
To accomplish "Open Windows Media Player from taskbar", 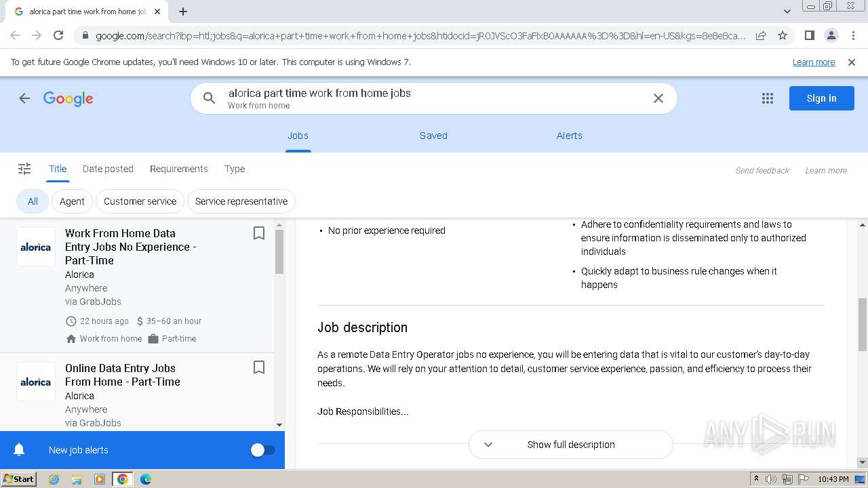I will pos(100,479).
